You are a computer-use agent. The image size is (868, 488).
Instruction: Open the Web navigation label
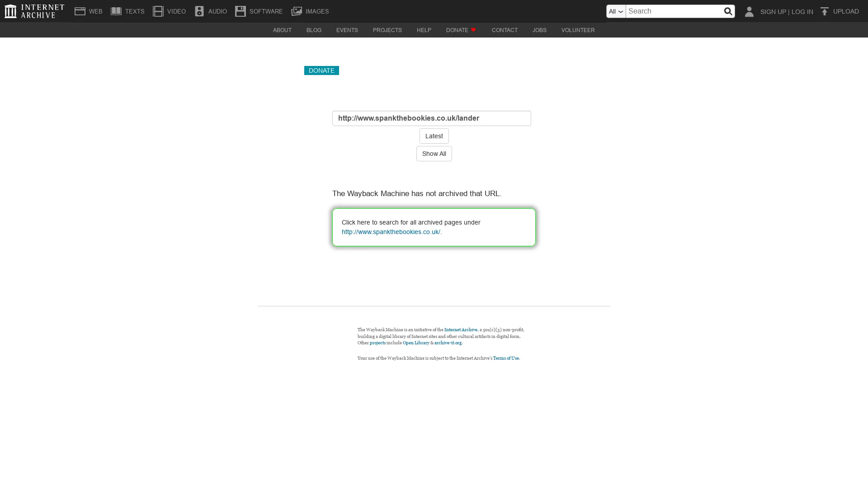(96, 11)
